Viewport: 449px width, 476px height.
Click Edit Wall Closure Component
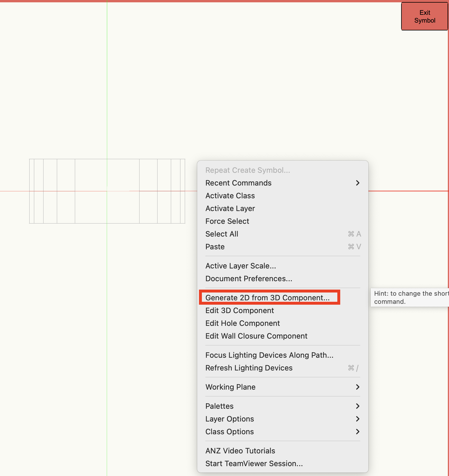256,336
